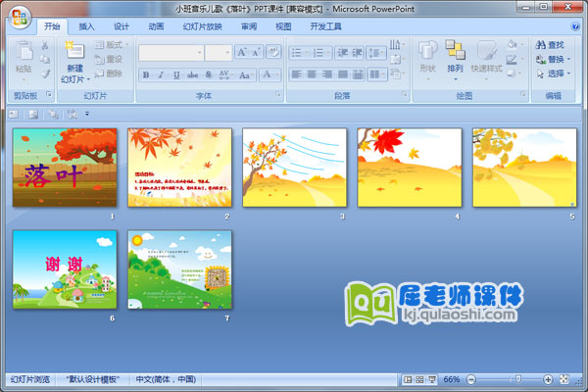Viewport: 588px width, 392px height.
Task: Click the distributed alignment icon
Action: pos(358,74)
